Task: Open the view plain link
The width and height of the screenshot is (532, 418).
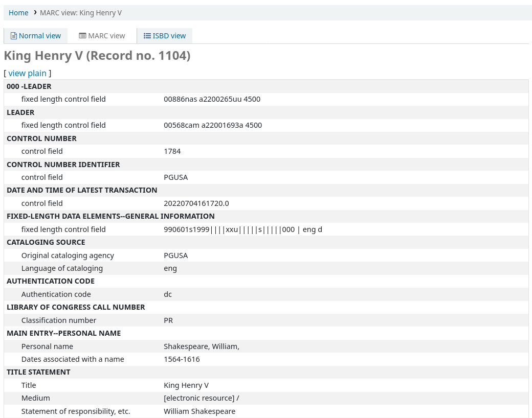Action: [x=27, y=73]
